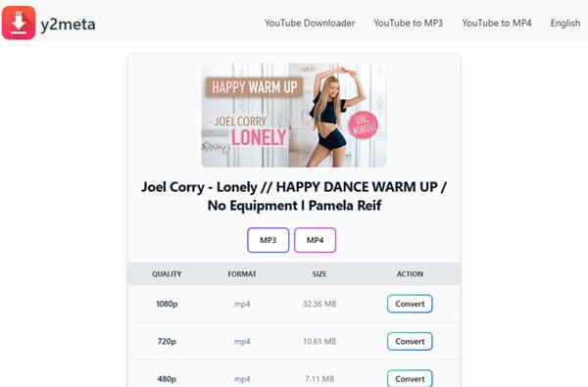Click the Happy Warm Up video thumbnail

click(294, 115)
